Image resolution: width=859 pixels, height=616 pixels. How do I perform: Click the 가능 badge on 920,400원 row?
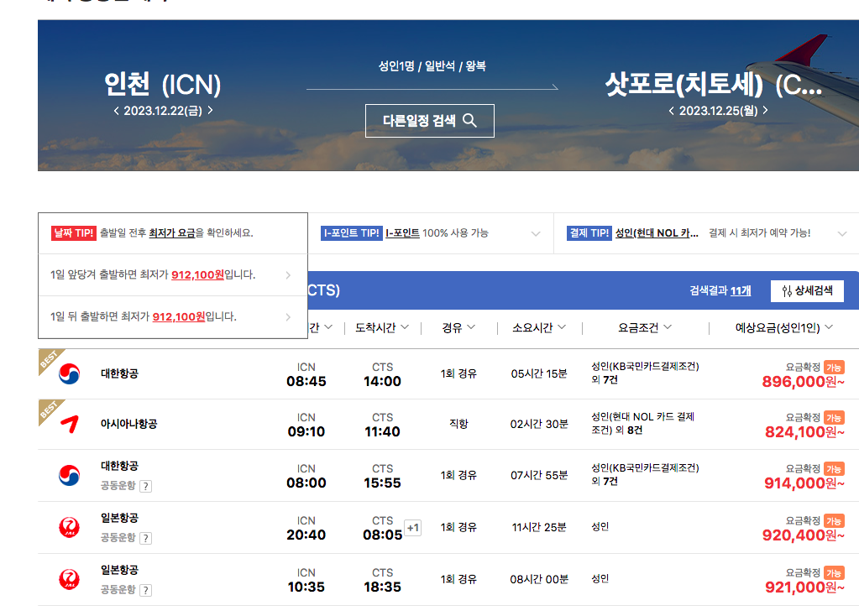[834, 520]
